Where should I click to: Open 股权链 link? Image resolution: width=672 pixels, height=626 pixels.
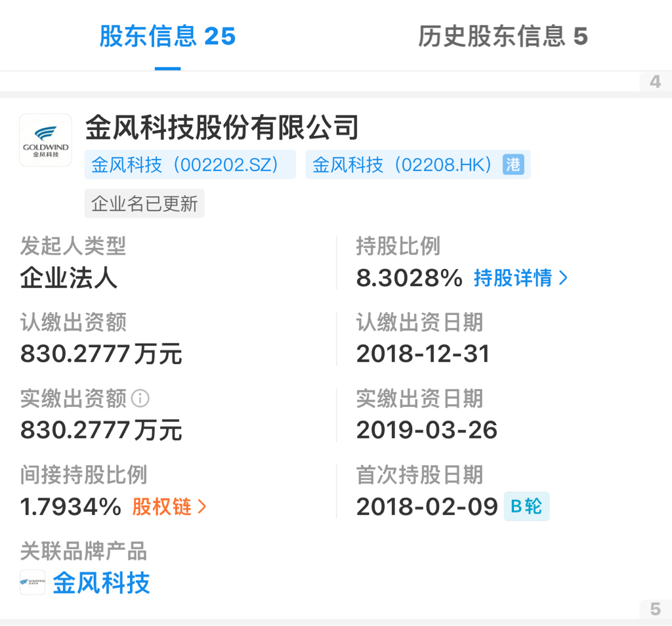161,507
